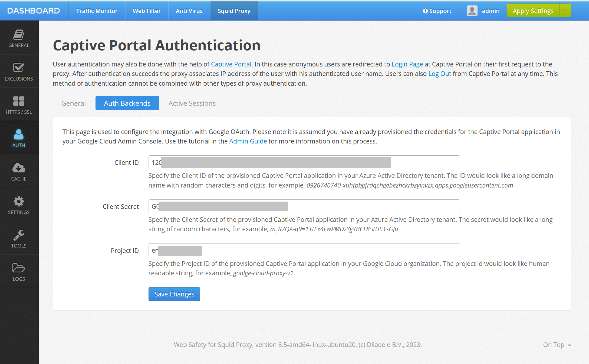Follow the Captive Portal link

[x=231, y=64]
